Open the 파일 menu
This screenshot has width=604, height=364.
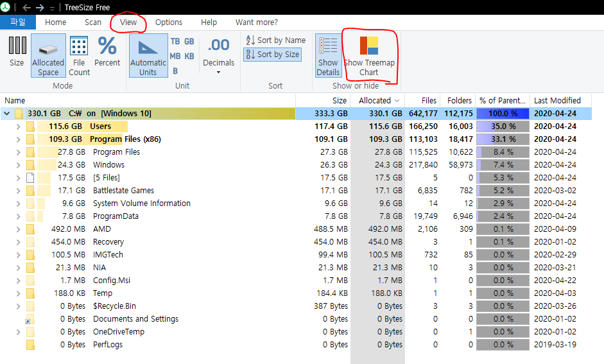18,22
